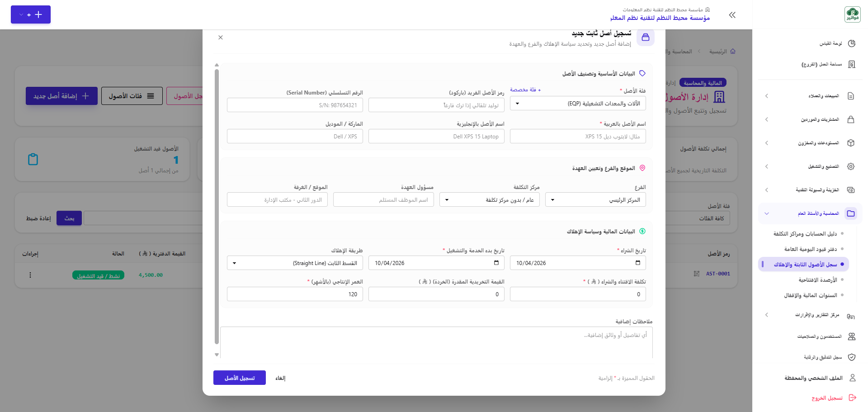
Task: Open calendar picker for purchase date
Action: tap(638, 263)
